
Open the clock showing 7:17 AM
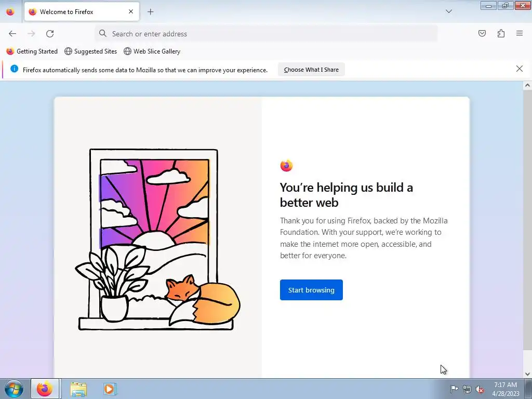[x=506, y=389]
